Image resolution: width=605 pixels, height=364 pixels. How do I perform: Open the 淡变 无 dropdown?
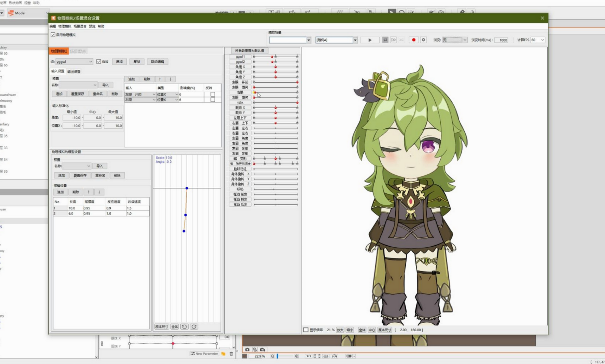[x=455, y=40]
